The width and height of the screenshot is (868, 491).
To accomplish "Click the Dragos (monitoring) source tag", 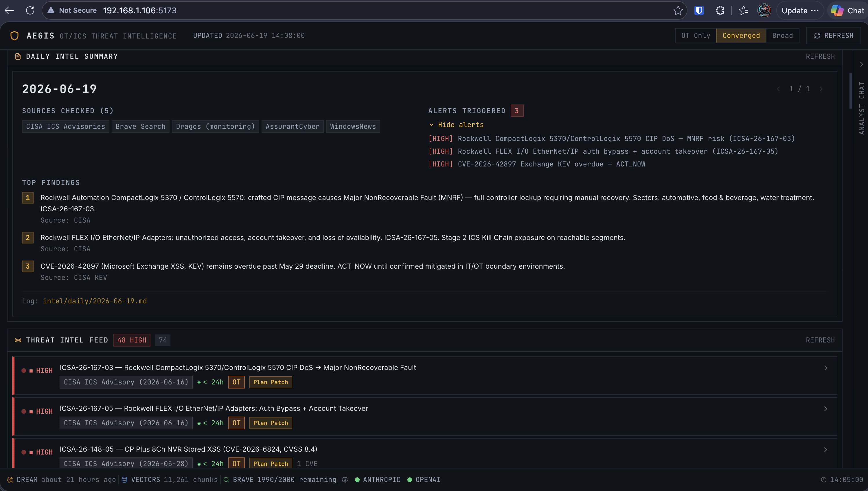I will pyautogui.click(x=215, y=127).
